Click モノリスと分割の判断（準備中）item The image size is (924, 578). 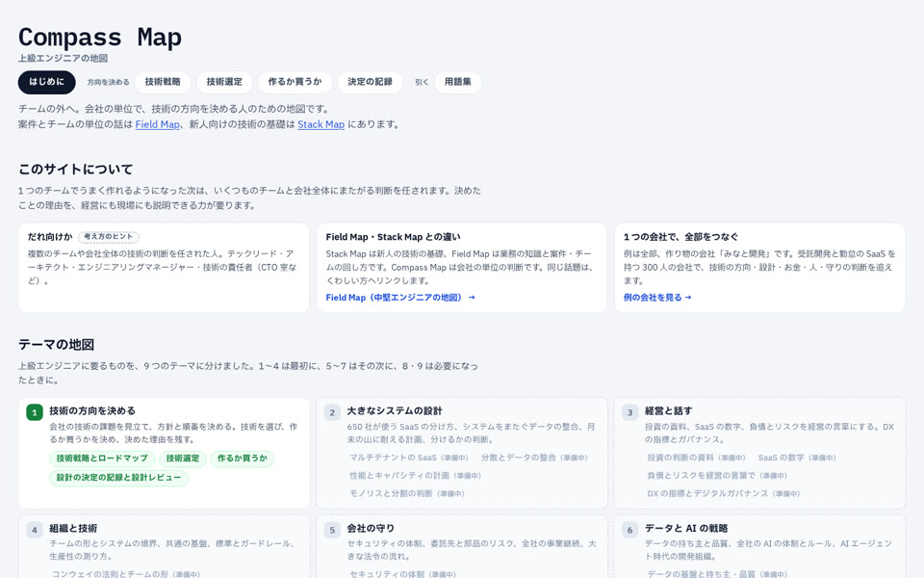[x=407, y=493]
